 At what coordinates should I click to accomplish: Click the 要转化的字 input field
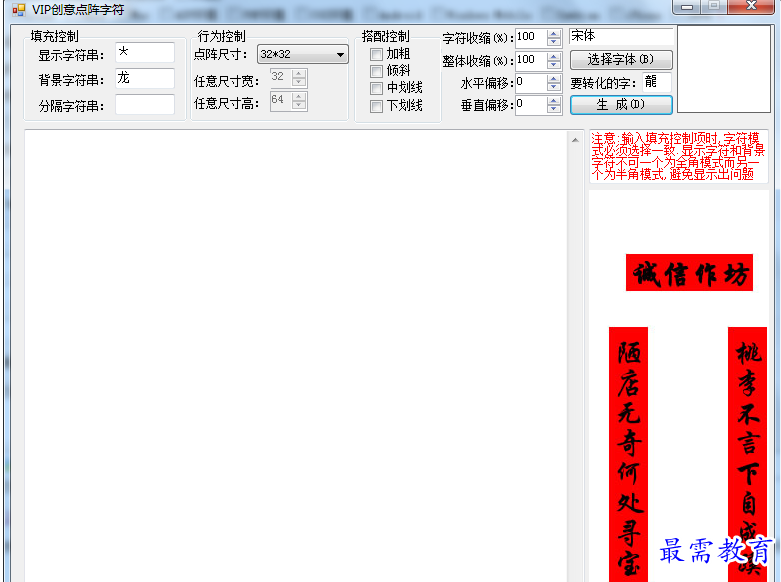click(x=657, y=83)
